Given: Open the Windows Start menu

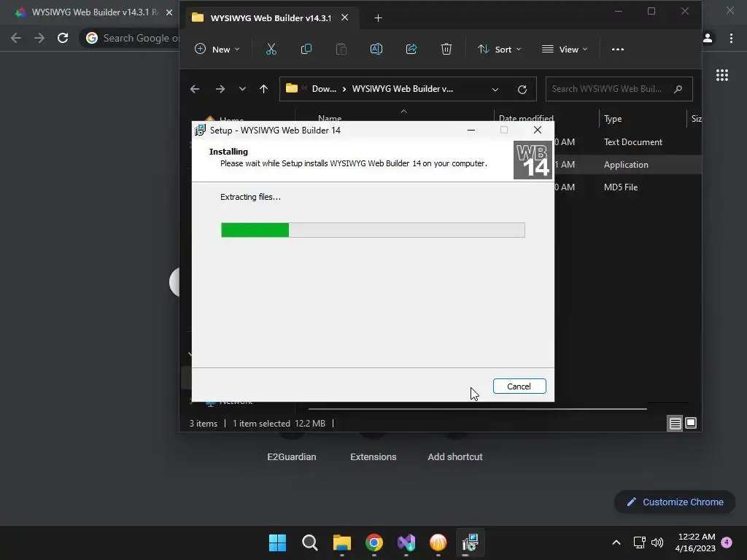Looking at the screenshot, I should (x=277, y=542).
